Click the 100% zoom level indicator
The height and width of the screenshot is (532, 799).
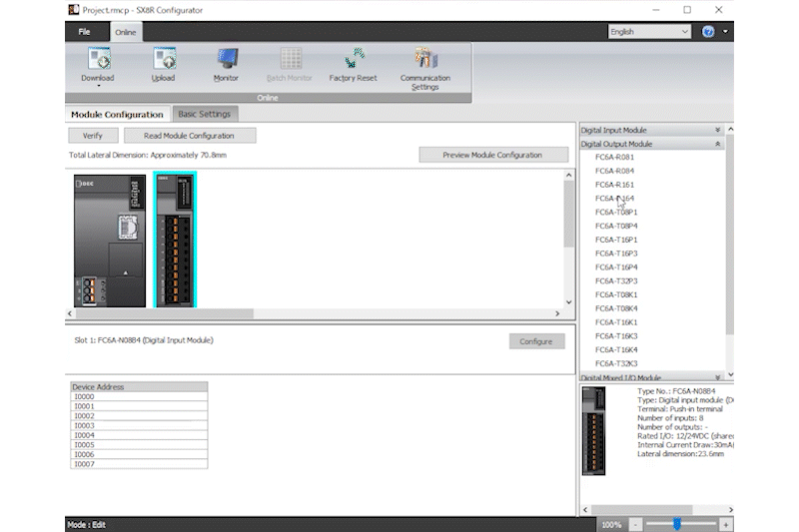pos(611,524)
